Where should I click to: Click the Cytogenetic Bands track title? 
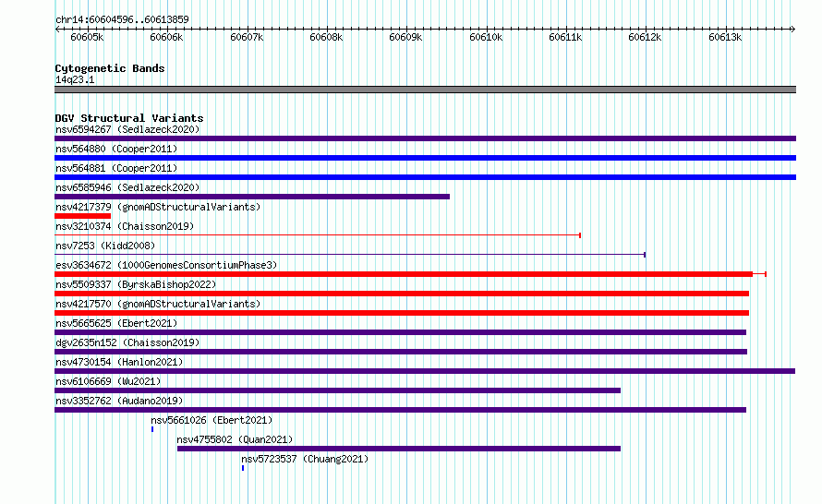click(x=110, y=68)
